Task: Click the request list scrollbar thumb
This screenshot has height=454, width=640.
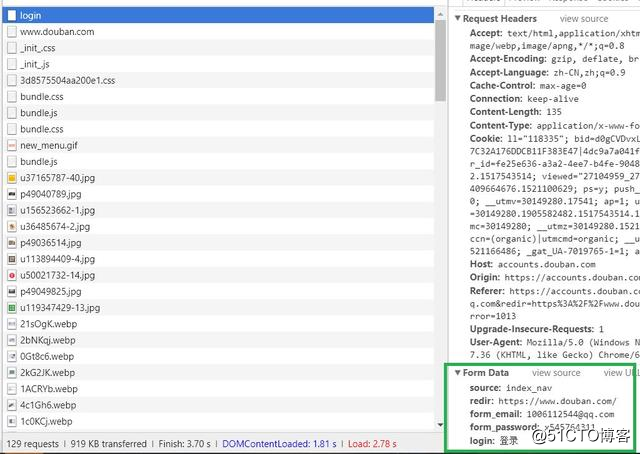Action: coord(440,60)
